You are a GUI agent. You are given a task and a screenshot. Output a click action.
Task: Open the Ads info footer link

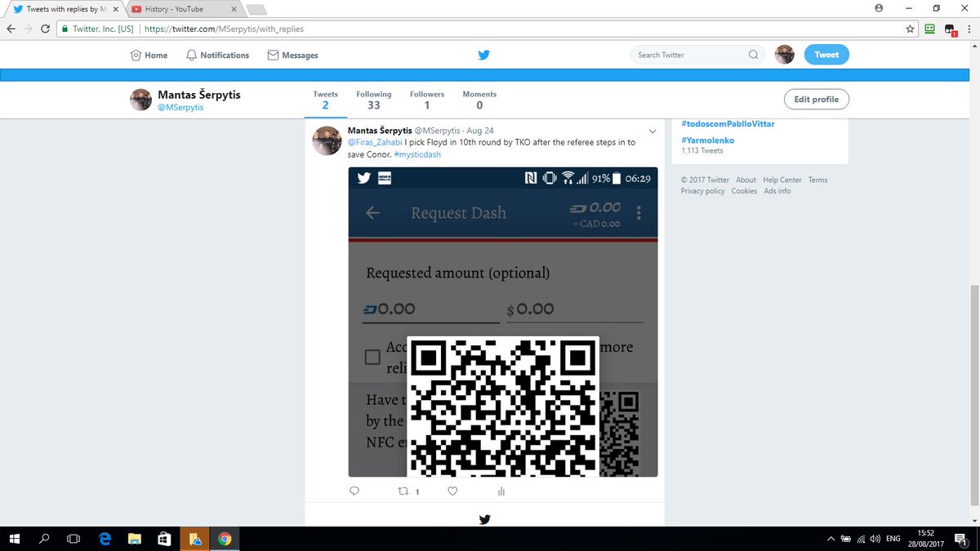click(777, 191)
